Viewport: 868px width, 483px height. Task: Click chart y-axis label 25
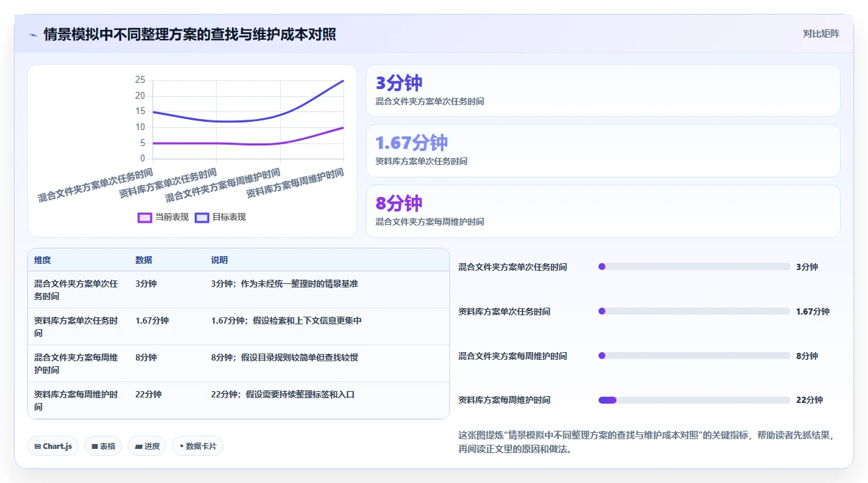click(x=140, y=80)
